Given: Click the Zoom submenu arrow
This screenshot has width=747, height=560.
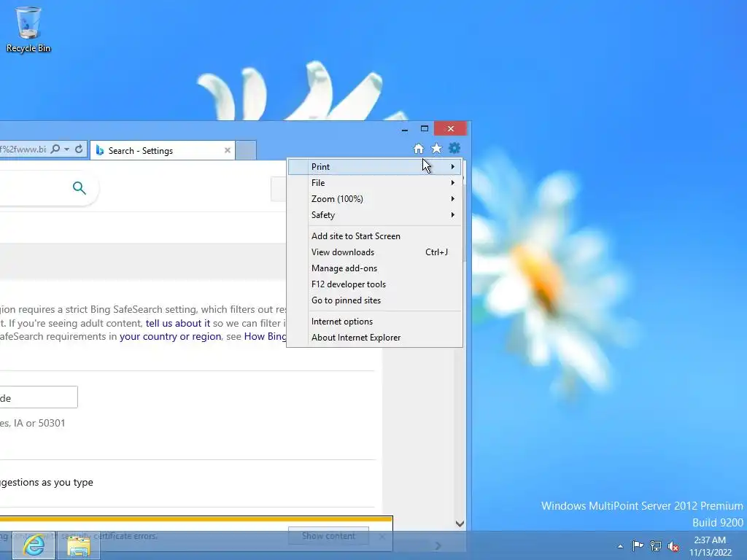Looking at the screenshot, I should tap(452, 199).
